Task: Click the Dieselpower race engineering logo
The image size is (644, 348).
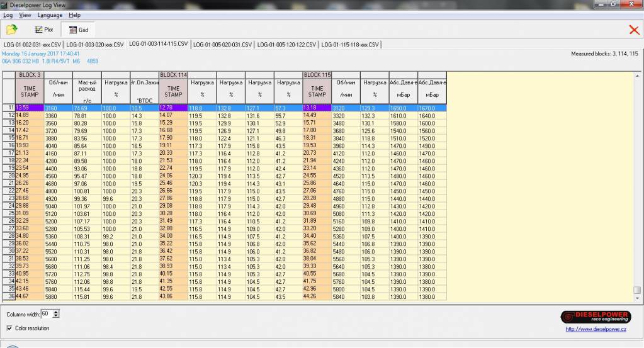Action: [595, 317]
